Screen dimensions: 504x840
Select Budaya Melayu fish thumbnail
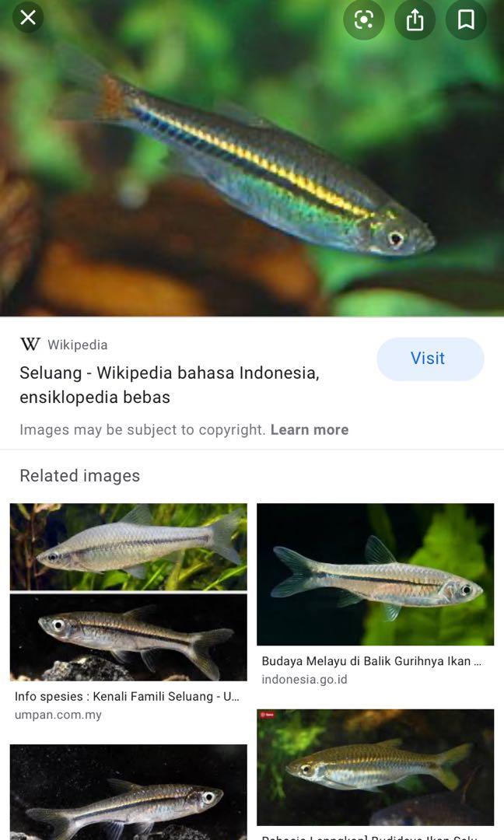tap(376, 574)
